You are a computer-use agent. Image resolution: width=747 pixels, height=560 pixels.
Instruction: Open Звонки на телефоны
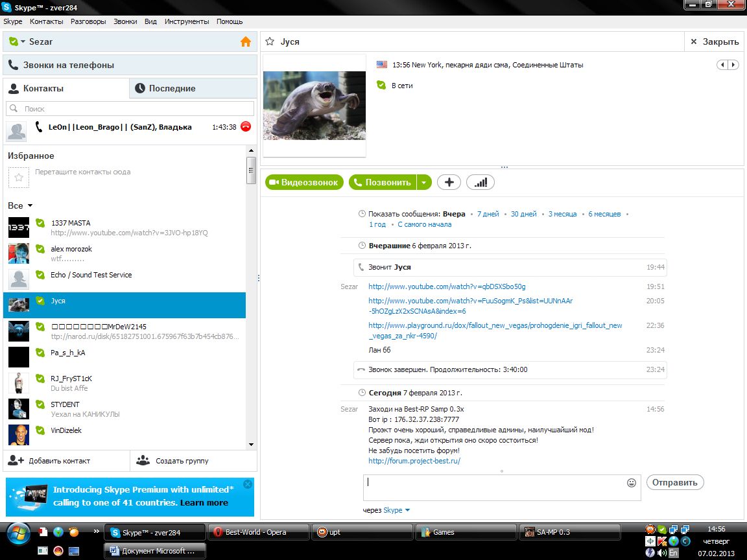click(x=130, y=65)
